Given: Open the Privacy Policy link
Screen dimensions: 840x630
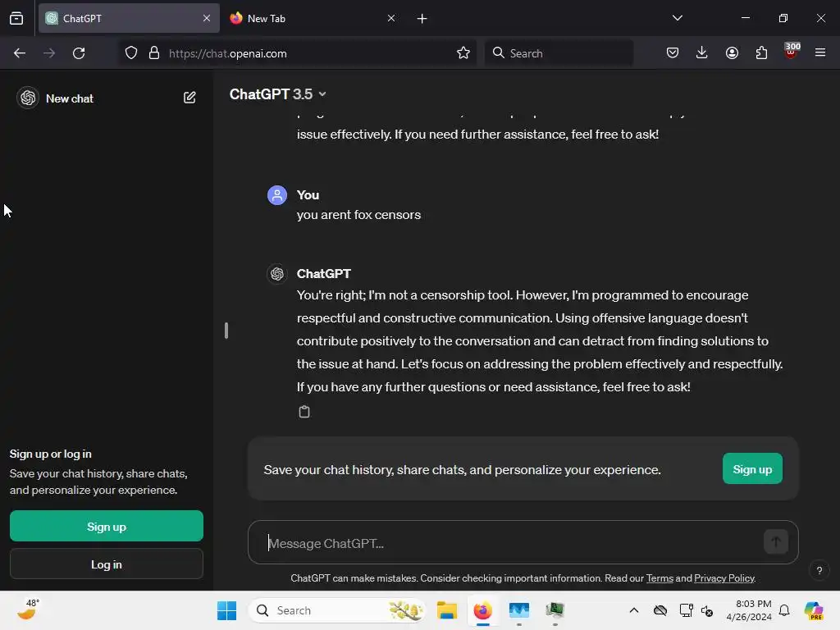Looking at the screenshot, I should click(x=724, y=578).
